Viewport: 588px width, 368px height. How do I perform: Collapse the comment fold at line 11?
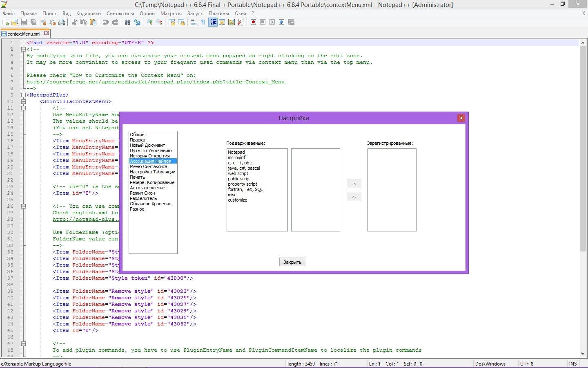23,108
